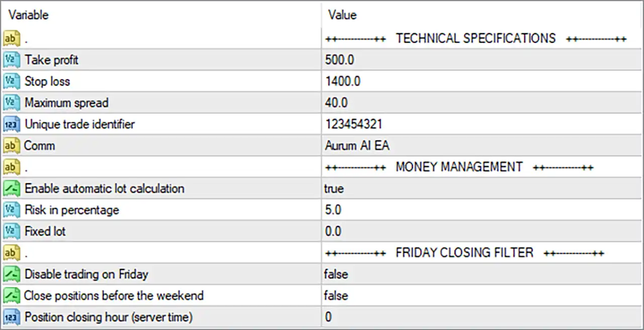
Task: Click the Comm string-type icon
Action: (12, 146)
